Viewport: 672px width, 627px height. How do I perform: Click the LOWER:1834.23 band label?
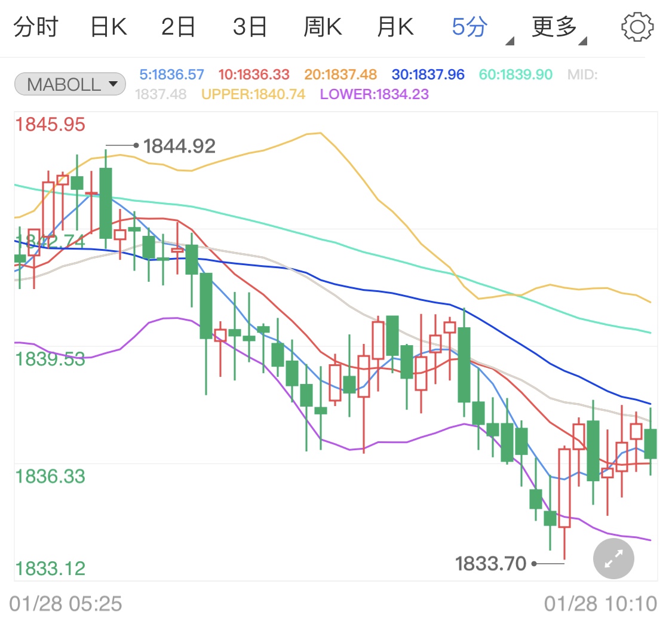click(x=374, y=94)
